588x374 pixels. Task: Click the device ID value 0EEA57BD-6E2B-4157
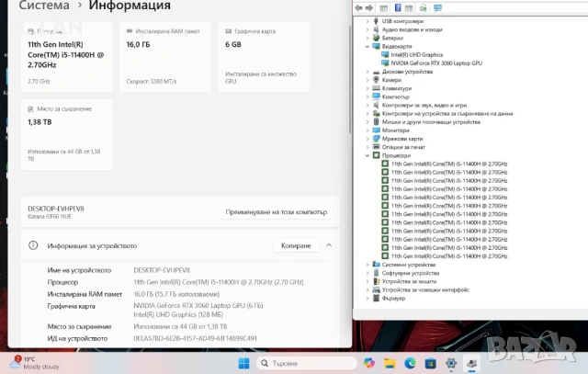click(x=195, y=338)
